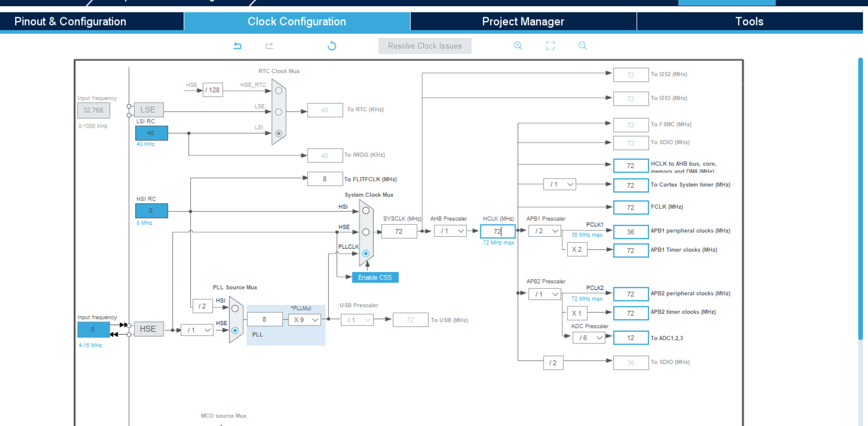Click the undo arrow icon

coord(238,46)
